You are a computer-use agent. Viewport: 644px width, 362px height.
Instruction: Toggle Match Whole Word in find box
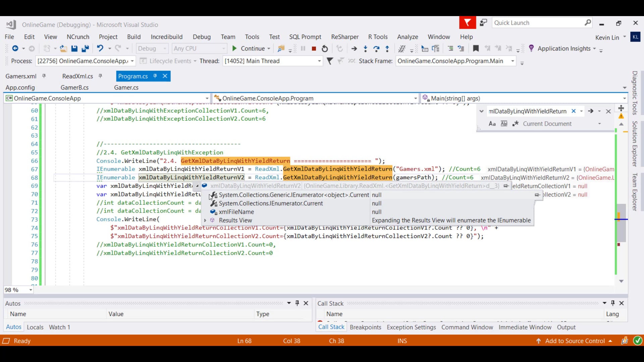(x=504, y=124)
